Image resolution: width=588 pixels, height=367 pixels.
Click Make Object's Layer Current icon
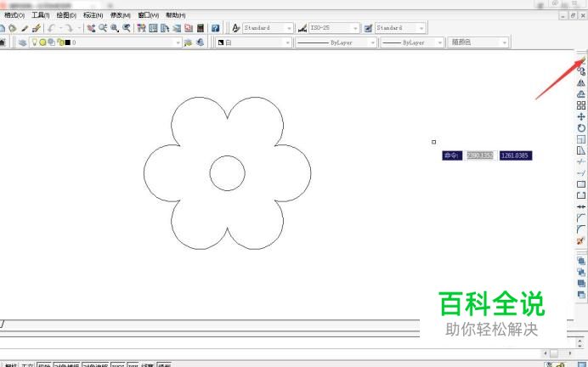pyautogui.click(x=188, y=42)
